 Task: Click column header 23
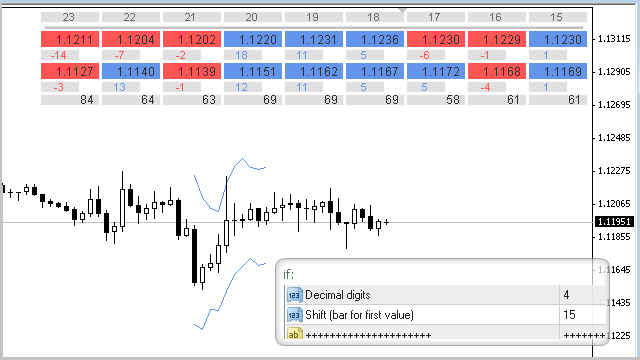70,17
